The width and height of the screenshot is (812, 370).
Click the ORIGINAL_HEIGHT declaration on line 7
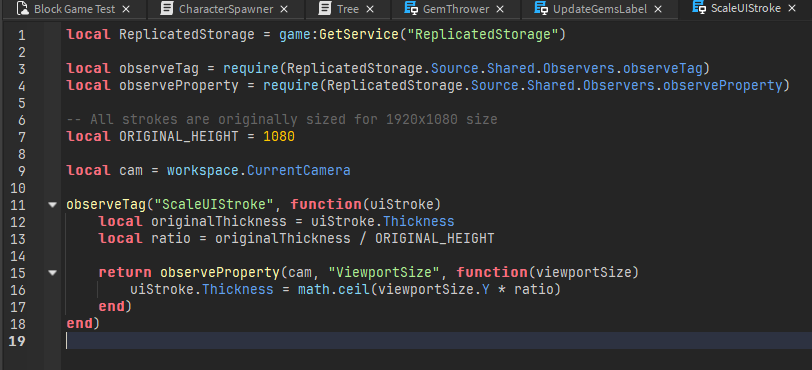tap(179, 137)
